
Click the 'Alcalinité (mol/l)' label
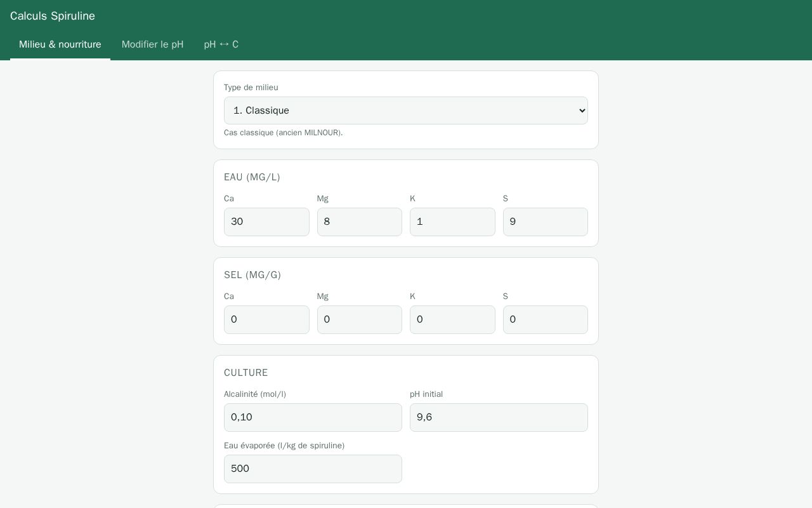coord(255,394)
